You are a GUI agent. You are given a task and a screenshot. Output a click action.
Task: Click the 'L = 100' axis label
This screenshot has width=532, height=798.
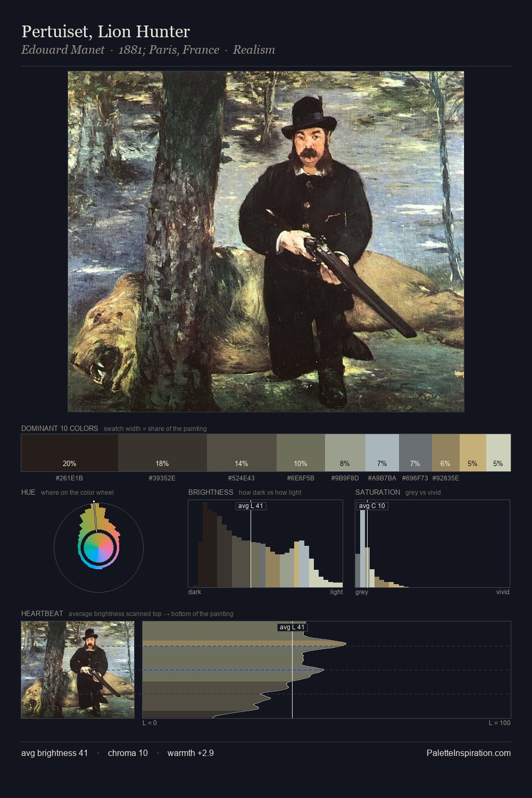coord(500,723)
